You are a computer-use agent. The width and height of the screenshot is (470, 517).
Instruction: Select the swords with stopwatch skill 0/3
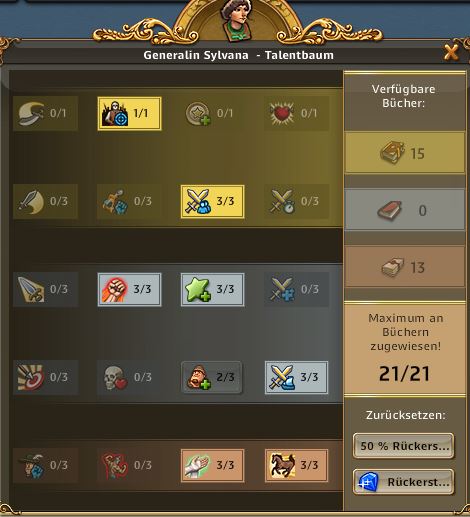pos(296,202)
